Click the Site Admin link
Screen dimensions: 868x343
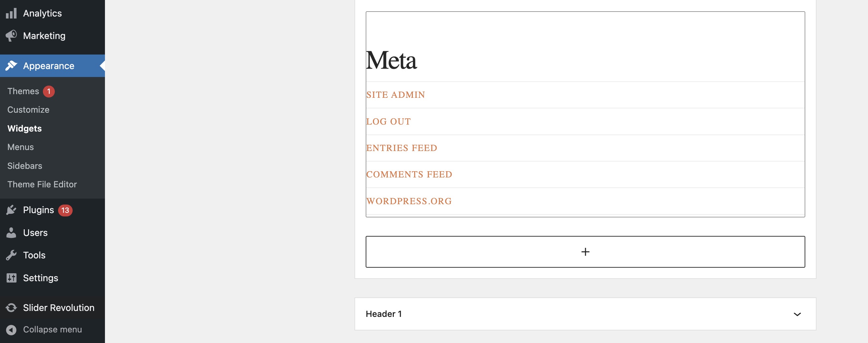pyautogui.click(x=396, y=95)
